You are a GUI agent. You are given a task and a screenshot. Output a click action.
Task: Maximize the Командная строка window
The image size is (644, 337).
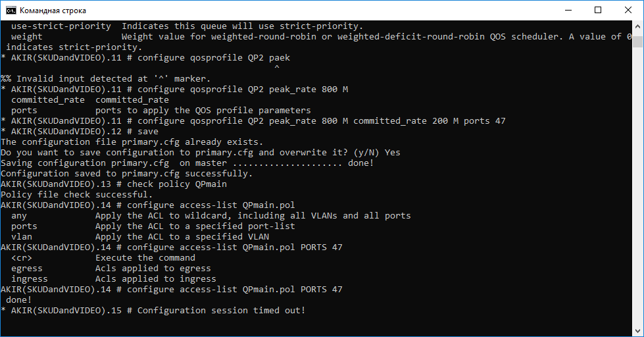point(598,10)
